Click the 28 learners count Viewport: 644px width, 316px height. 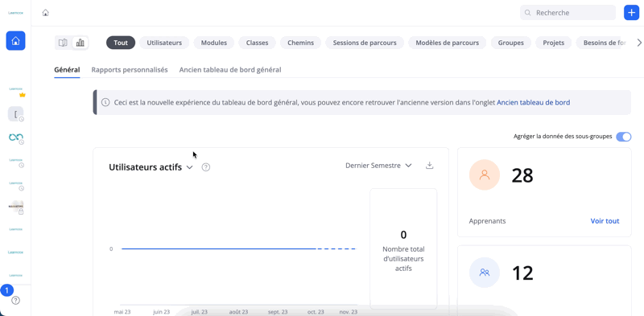click(x=522, y=175)
